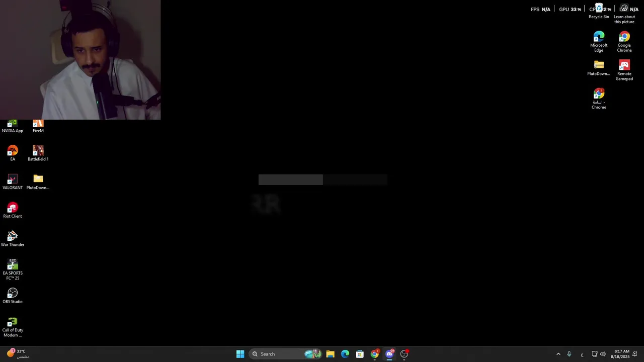Select the PlutoDown folder beside VALORANT
Image resolution: width=644 pixels, height=362 pixels.
pyautogui.click(x=38, y=182)
